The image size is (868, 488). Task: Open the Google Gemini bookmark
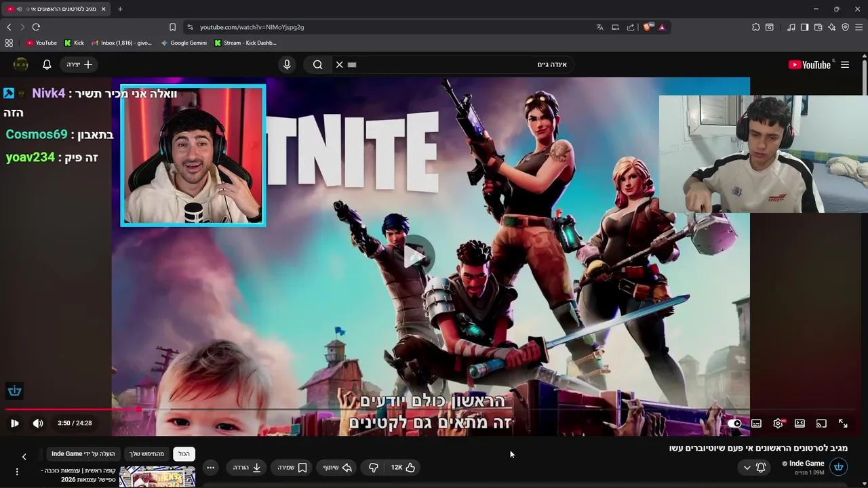coord(184,43)
